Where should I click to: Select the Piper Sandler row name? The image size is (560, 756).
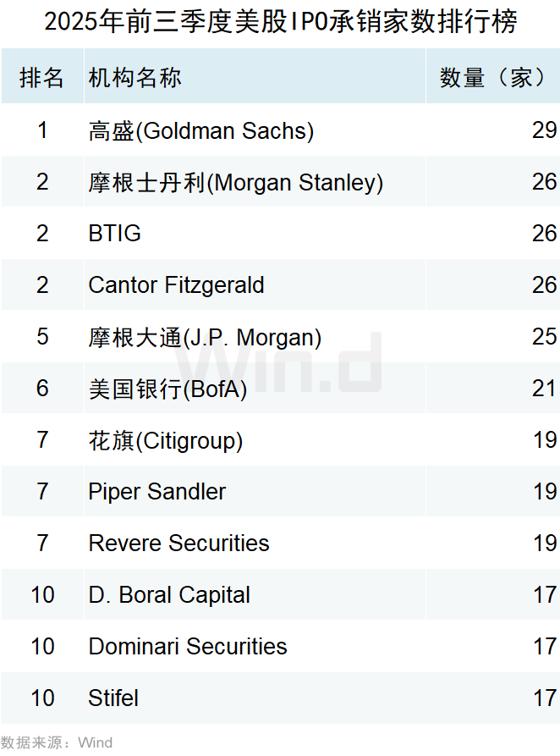point(156,492)
